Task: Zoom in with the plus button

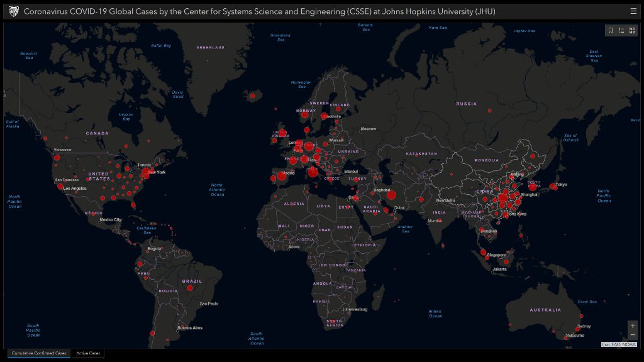Action: click(x=633, y=326)
